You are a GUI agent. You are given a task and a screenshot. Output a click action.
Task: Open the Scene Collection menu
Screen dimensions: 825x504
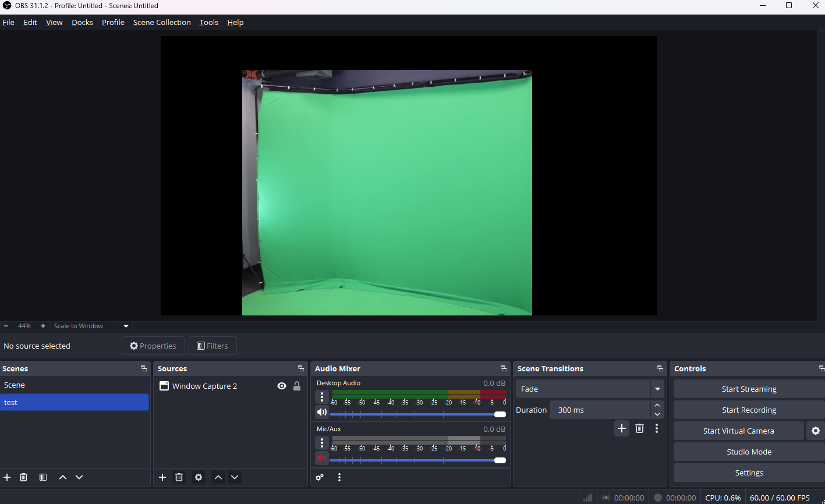click(x=162, y=22)
